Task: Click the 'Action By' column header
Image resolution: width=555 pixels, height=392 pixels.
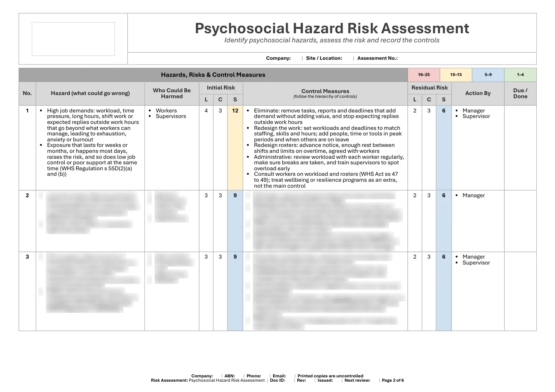Action: point(478,93)
